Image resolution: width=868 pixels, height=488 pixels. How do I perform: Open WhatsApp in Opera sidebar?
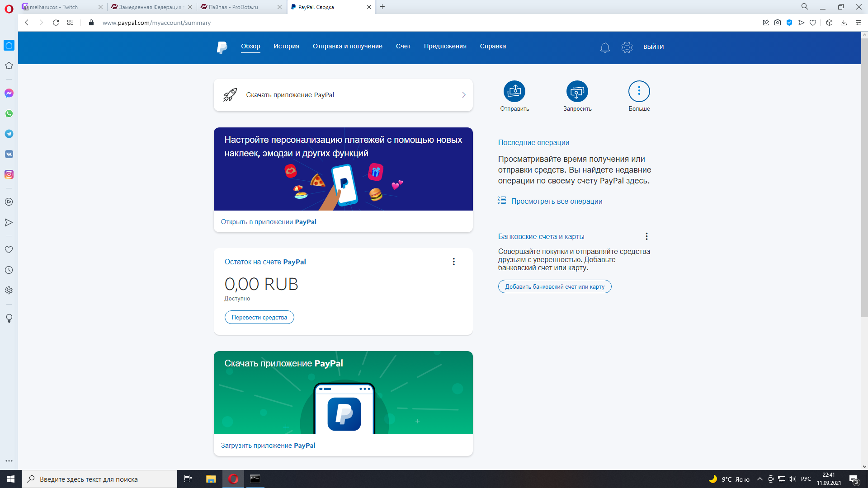tap(9, 113)
